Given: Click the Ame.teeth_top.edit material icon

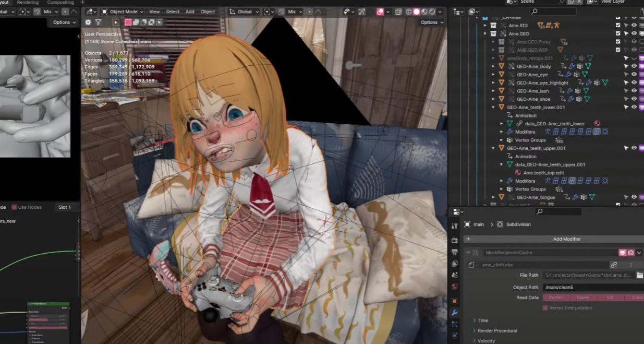Looking at the screenshot, I should tap(518, 173).
